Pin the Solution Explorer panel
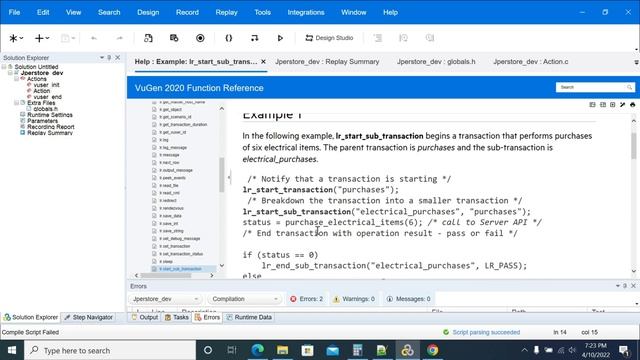The image size is (640, 360). (x=109, y=58)
